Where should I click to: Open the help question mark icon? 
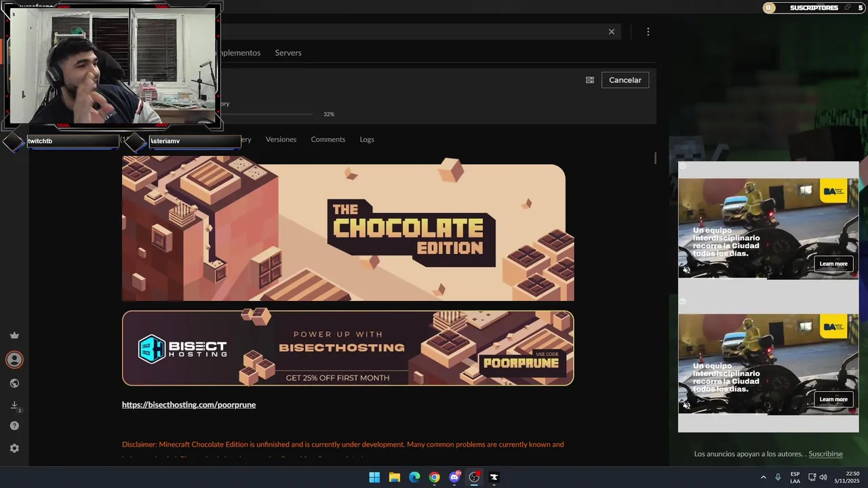pyautogui.click(x=14, y=426)
